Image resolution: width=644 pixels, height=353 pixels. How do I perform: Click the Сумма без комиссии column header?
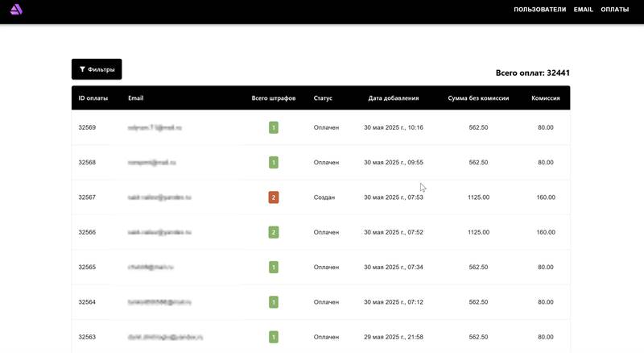point(478,98)
